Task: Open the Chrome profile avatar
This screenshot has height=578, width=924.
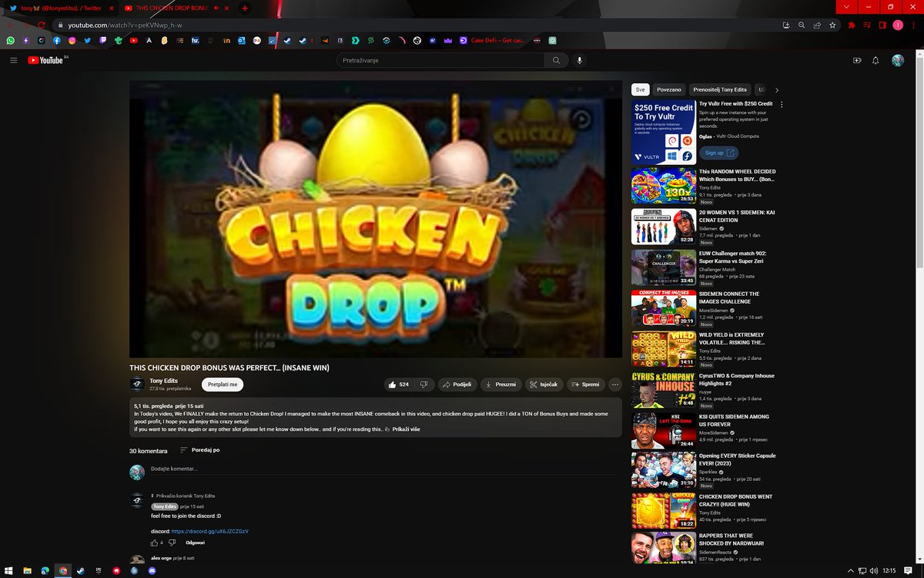Action: (898, 25)
